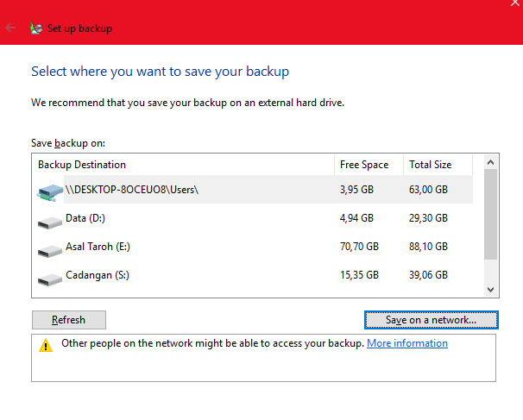Click the 88,10 GB total size value
This screenshot has height=420, width=523.
[x=428, y=247]
